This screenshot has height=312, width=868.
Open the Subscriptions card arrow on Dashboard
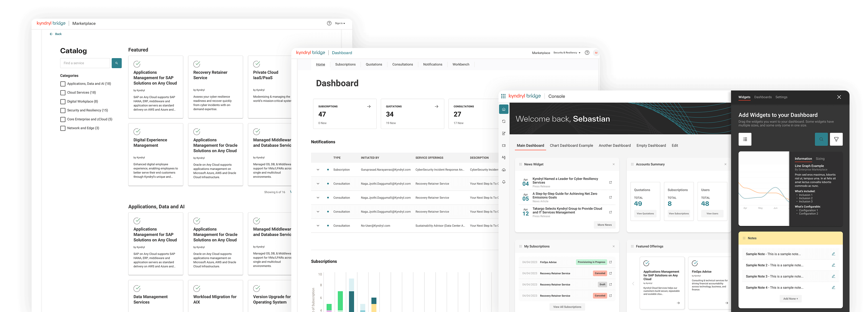point(369,107)
